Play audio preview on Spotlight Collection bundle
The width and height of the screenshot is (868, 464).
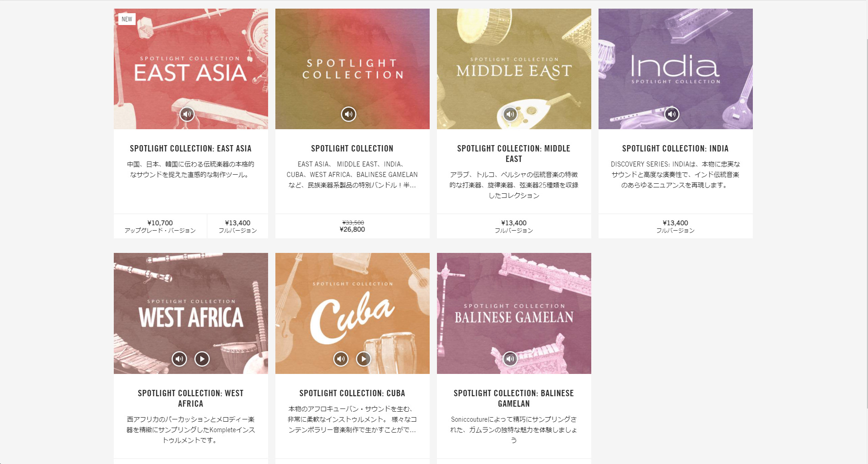point(349,114)
